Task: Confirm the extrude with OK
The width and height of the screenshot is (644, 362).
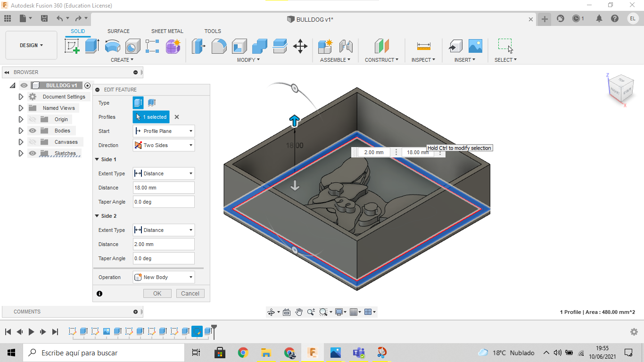Action: coord(157,293)
